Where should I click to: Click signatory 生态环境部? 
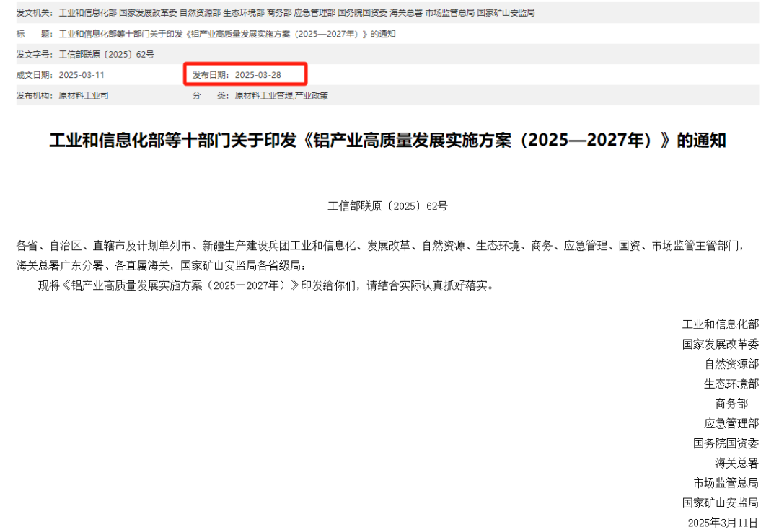(731, 384)
